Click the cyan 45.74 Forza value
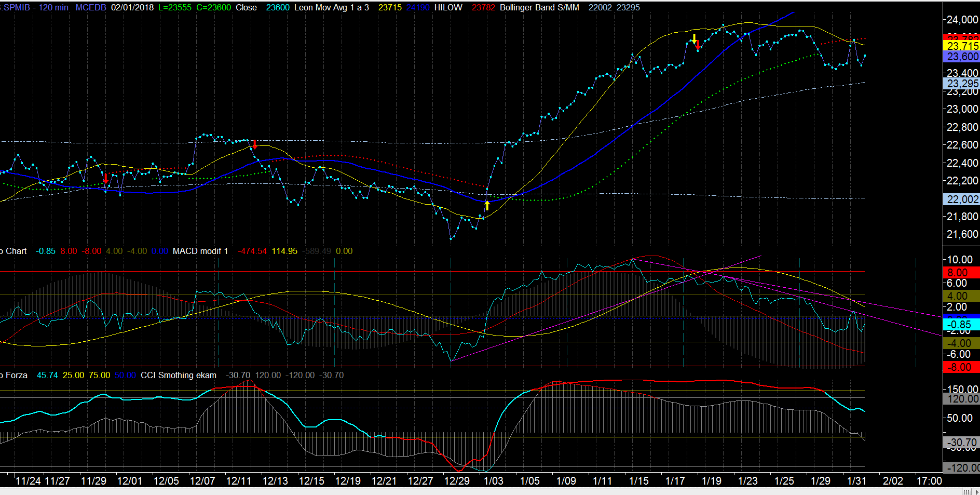This screenshot has width=980, height=495. click(x=47, y=375)
